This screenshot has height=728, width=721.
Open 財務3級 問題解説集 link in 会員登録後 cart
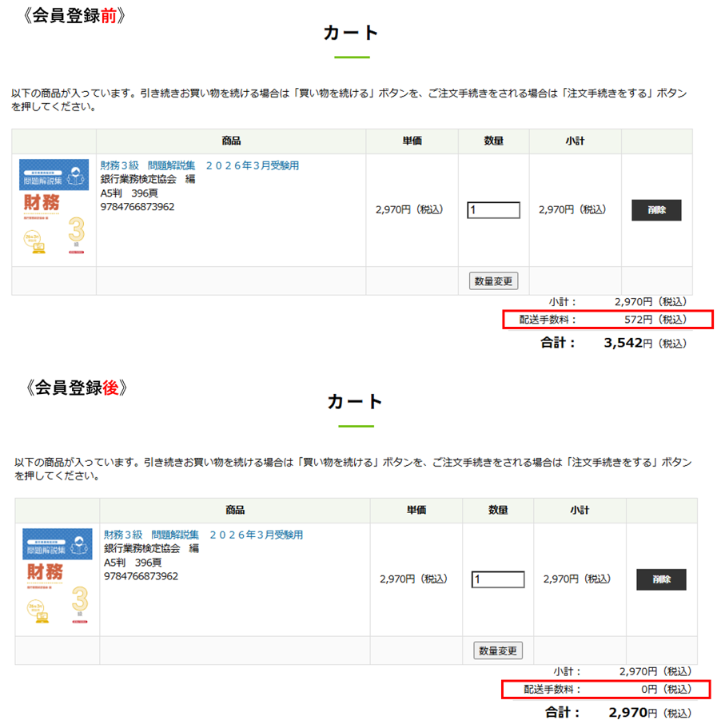click(x=203, y=535)
